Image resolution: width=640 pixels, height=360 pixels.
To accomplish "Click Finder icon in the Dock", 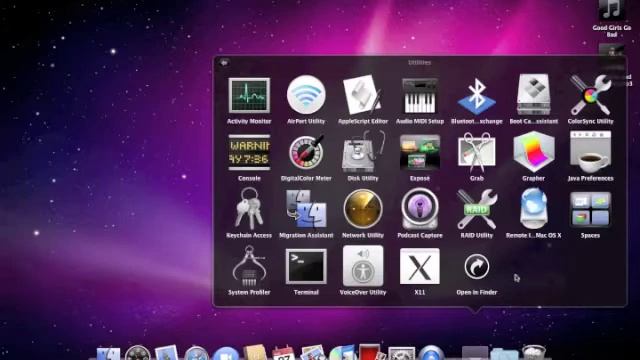I will [x=108, y=353].
